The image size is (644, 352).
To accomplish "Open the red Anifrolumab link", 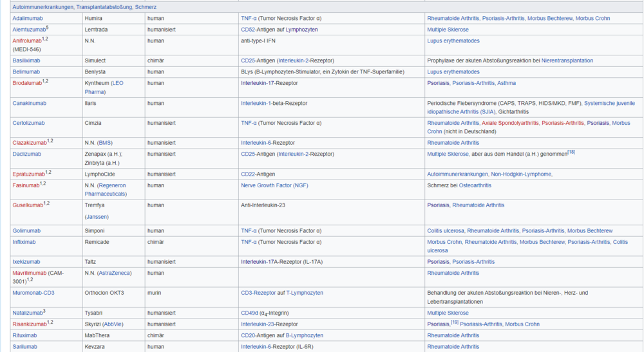I will coord(26,41).
